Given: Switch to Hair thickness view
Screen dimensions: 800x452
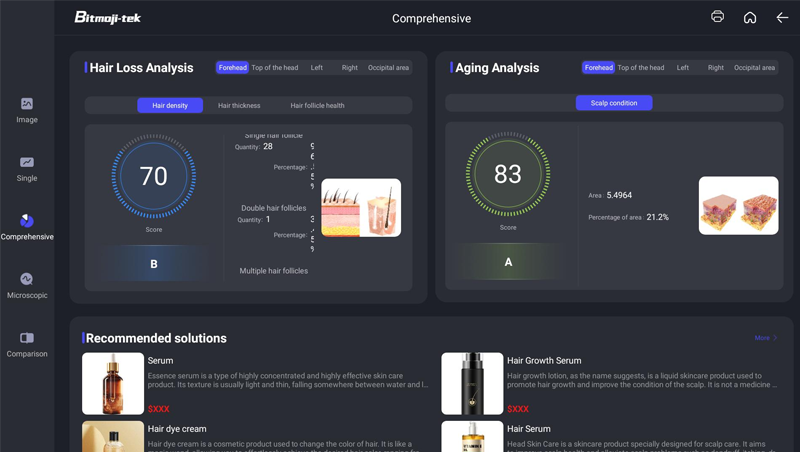Looking at the screenshot, I should tap(239, 106).
